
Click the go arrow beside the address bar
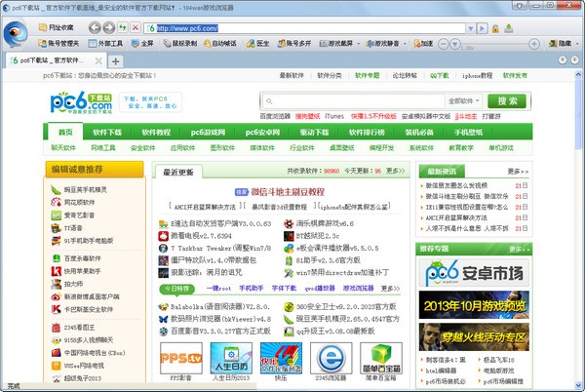coord(482,28)
